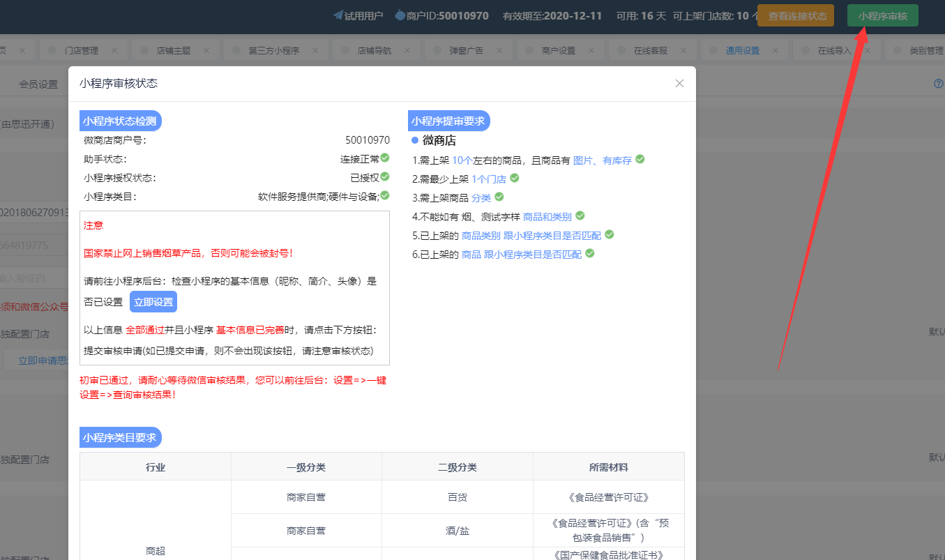Open the 在线客服 tab

click(650, 51)
